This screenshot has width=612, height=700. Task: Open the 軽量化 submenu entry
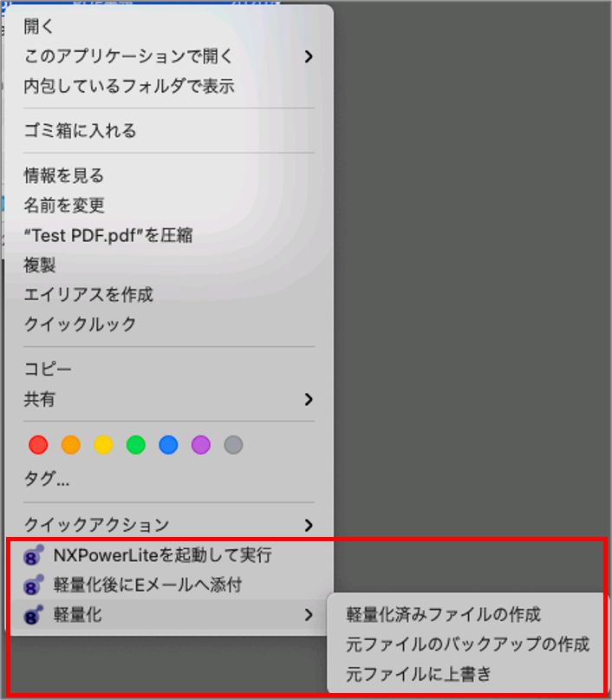point(169,615)
